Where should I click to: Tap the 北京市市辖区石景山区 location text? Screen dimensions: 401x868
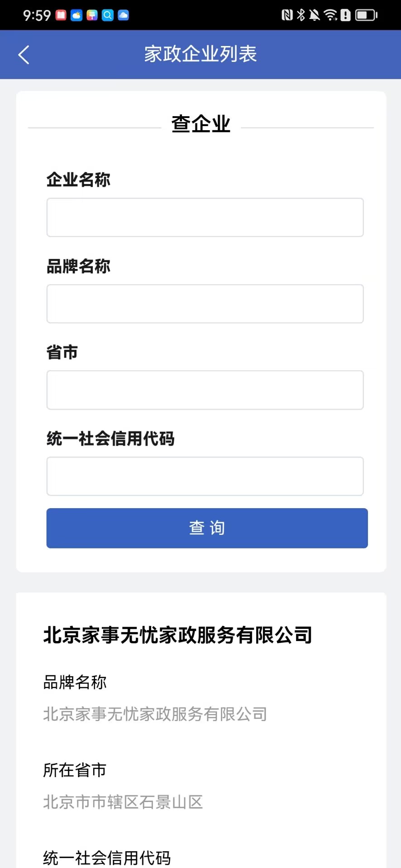click(123, 802)
